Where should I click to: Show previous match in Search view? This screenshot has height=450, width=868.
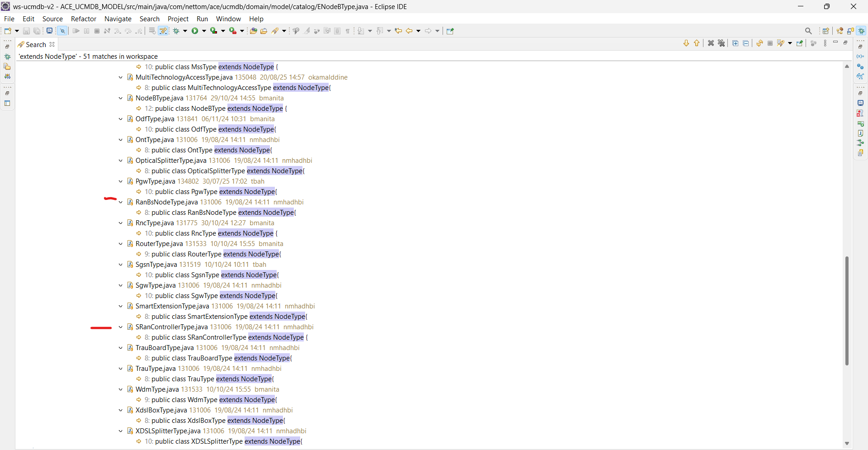(x=697, y=43)
